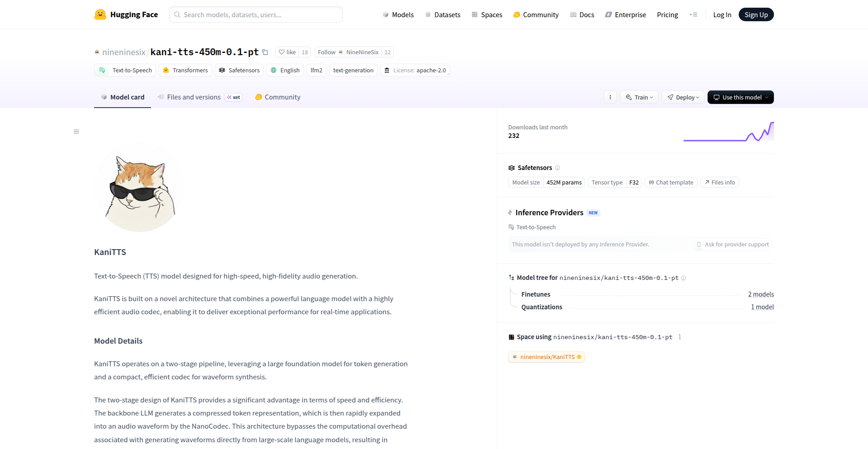Viewport: 868px width, 449px height.
Task: Click the Safetensors info icon
Action: pyautogui.click(x=557, y=168)
